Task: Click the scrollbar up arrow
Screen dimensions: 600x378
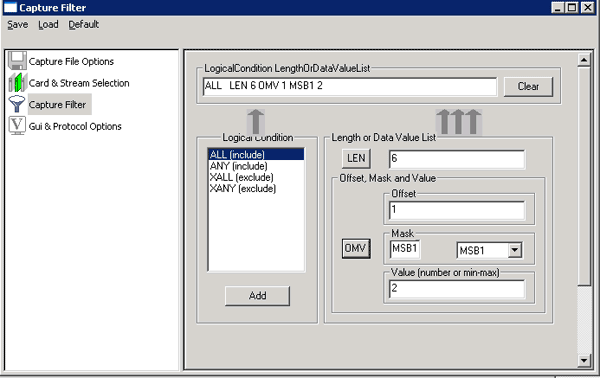Action: coord(584,60)
